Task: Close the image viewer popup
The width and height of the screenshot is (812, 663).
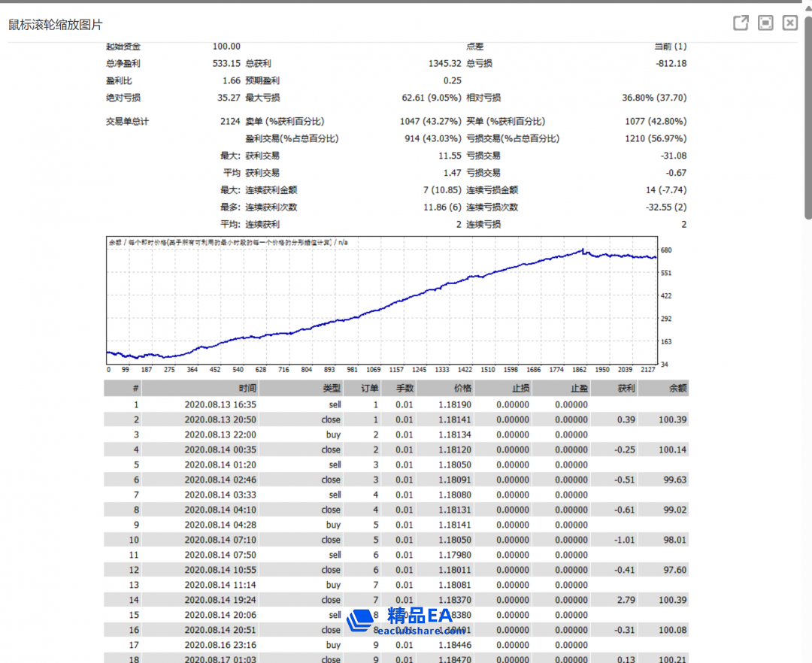Action: tap(789, 23)
